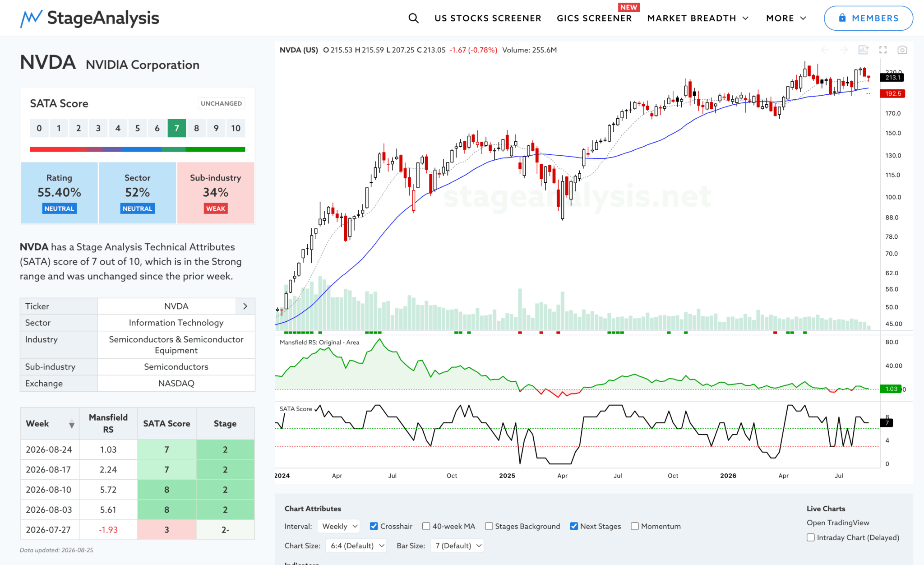Disable the Crosshair checkbox
The image size is (924, 565).
pos(374,526)
